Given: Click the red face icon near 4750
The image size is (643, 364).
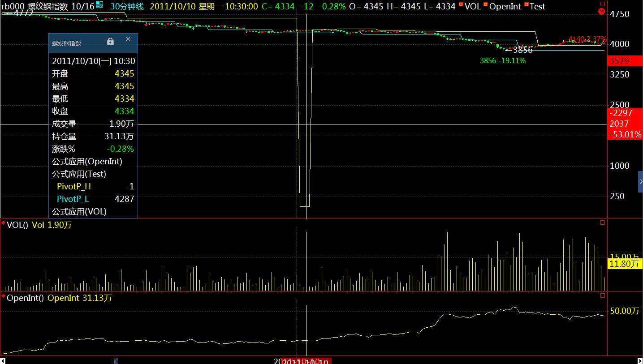Looking at the screenshot, I should pyautogui.click(x=602, y=12).
